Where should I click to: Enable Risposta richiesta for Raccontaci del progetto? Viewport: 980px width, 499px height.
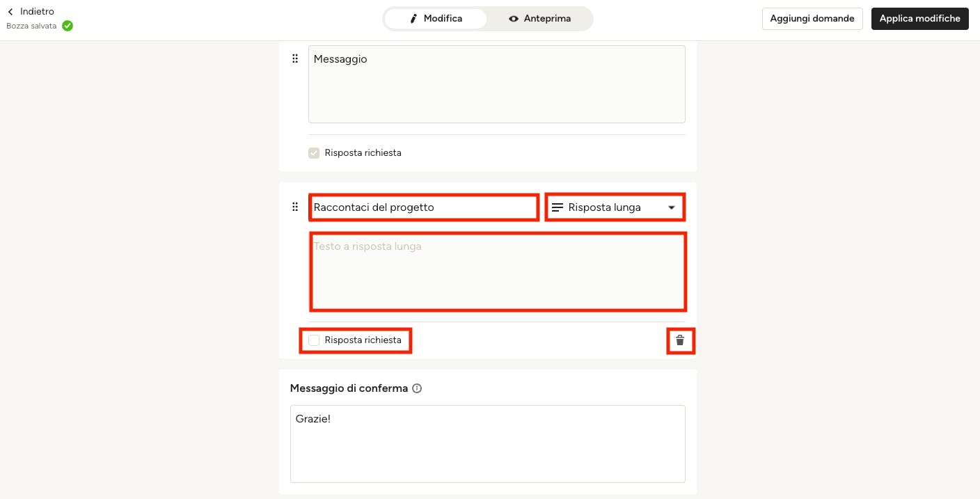pos(314,340)
